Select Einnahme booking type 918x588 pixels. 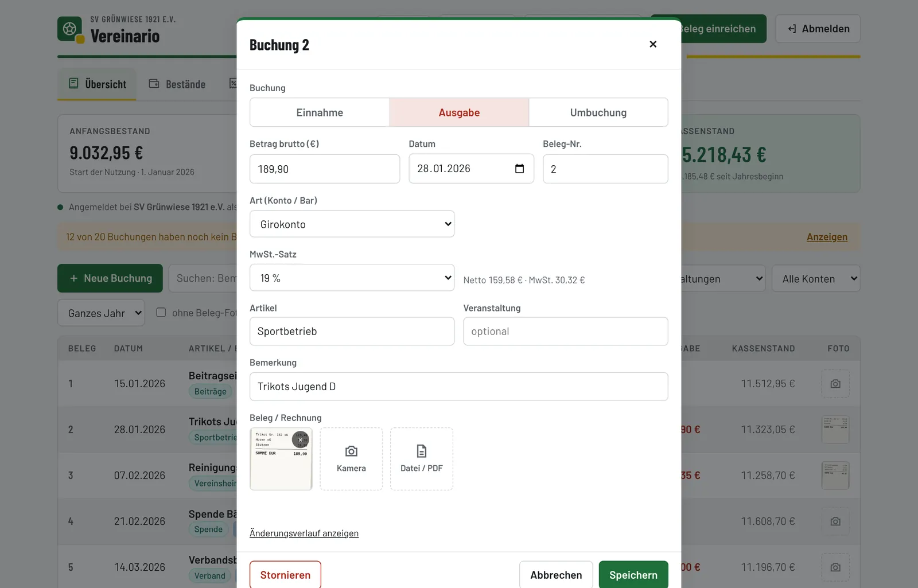[320, 112]
